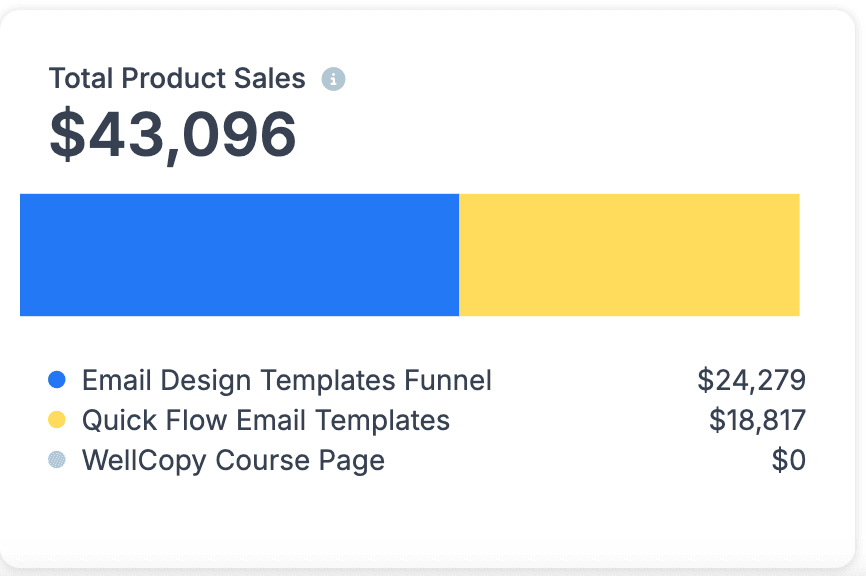Click the $18,817 sales amount
Viewport: 866px width, 576px height.
[x=757, y=420]
